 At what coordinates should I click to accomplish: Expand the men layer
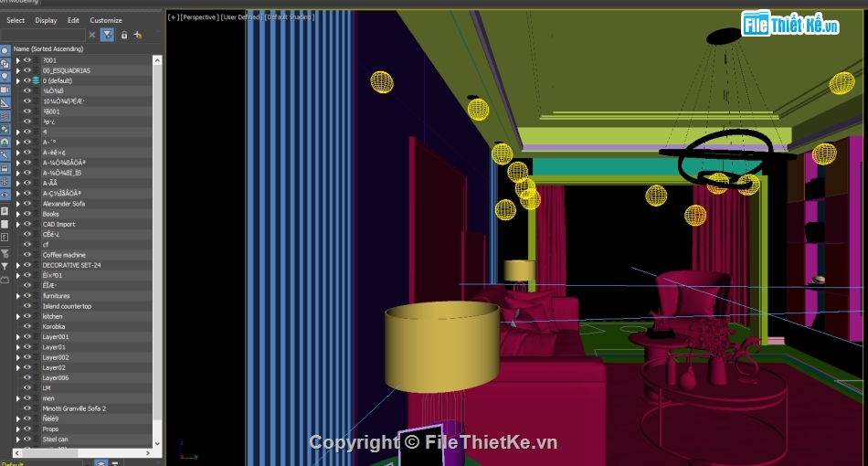17,397
